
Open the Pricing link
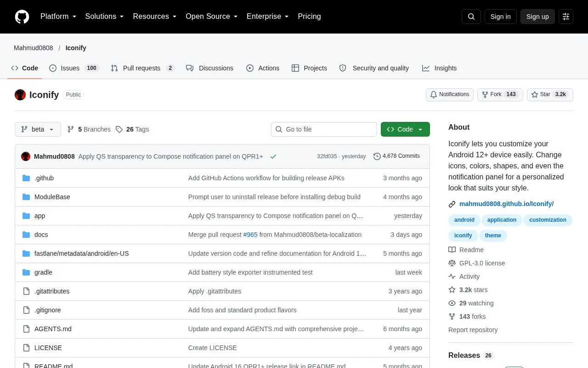[309, 17]
